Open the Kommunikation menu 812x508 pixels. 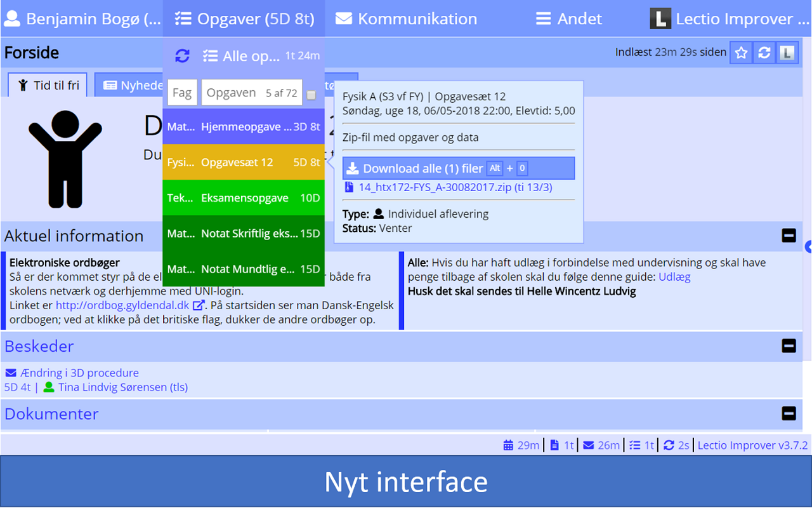coord(406,18)
